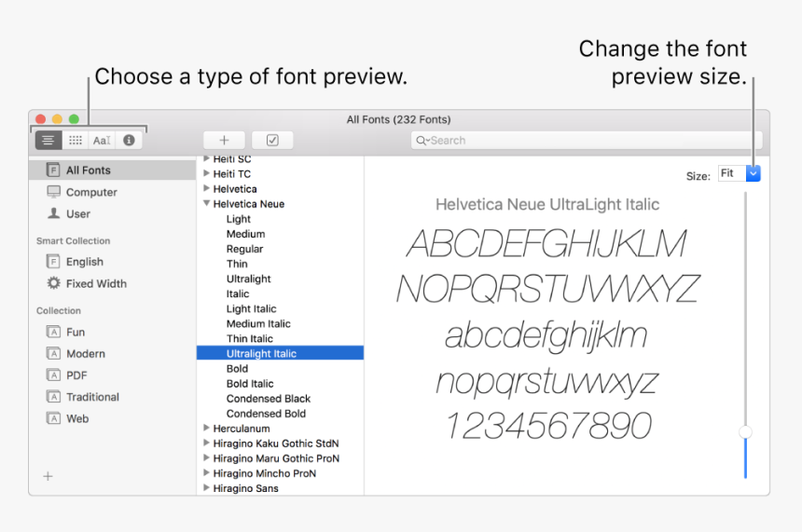Image resolution: width=802 pixels, height=532 pixels.
Task: Add new collection with bottom plus
Action: click(x=48, y=476)
